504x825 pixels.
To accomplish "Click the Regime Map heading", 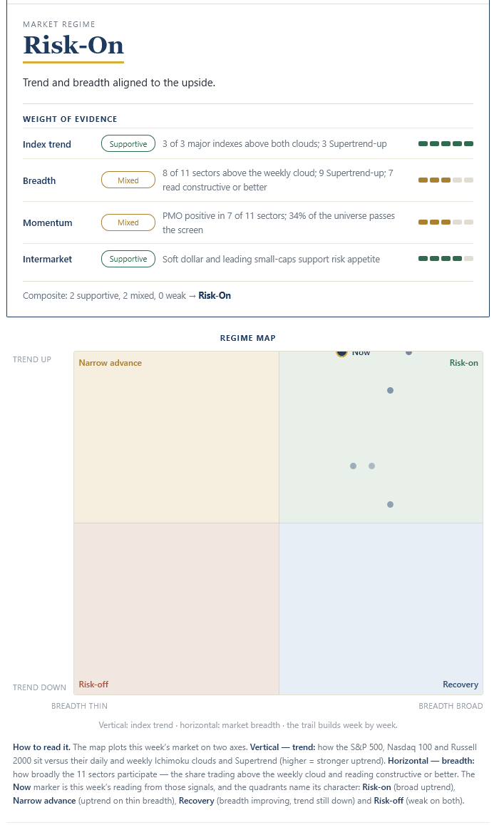I will coord(248,338).
